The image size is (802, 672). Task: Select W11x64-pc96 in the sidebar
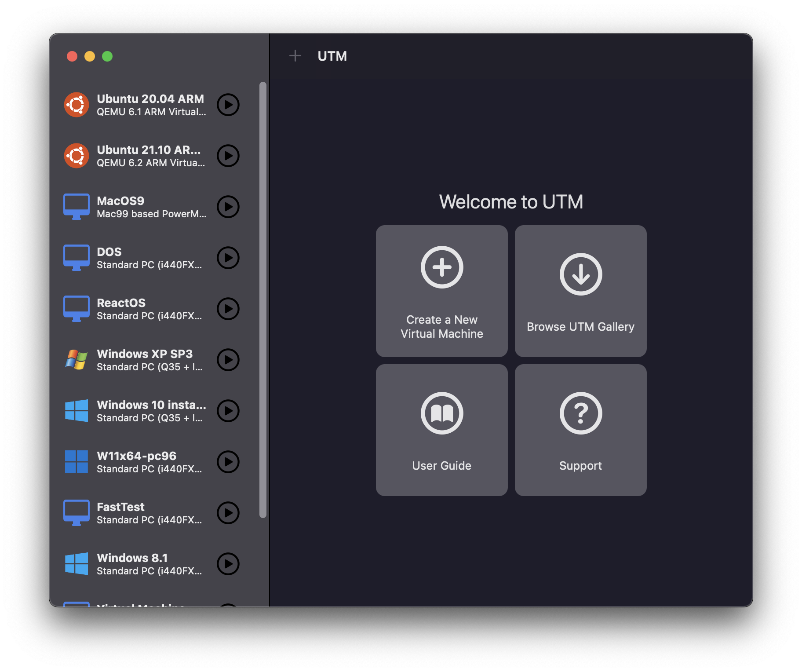tap(151, 462)
